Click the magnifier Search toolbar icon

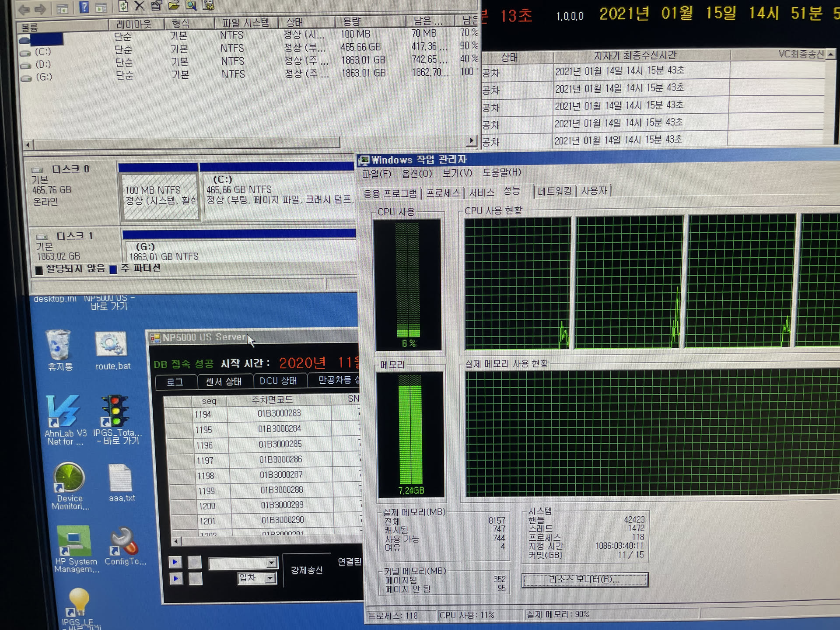point(191,6)
